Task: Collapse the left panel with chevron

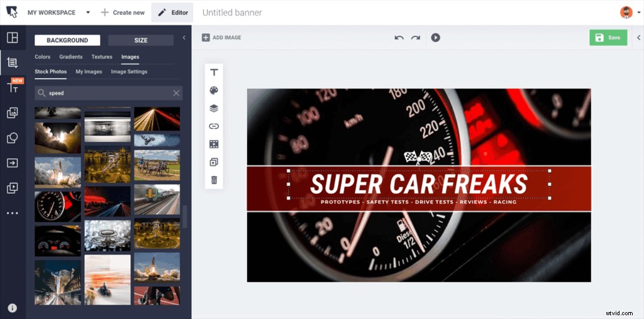Action: coord(184,38)
